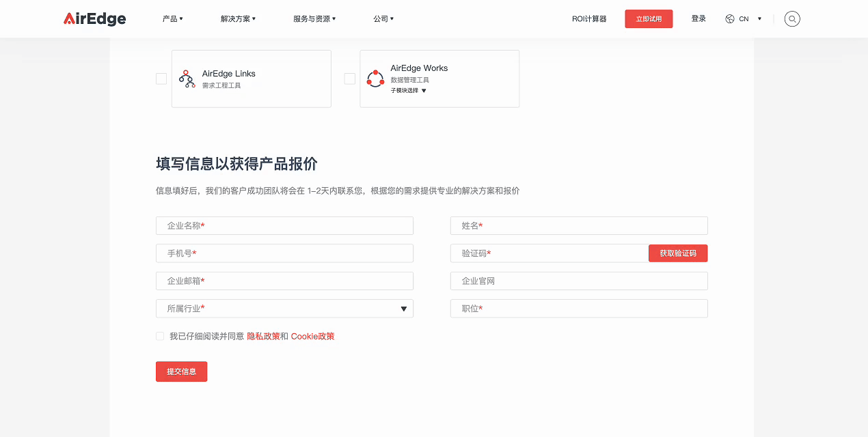Open the 所属行业 dropdown
Image resolution: width=868 pixels, height=437 pixels.
point(284,309)
